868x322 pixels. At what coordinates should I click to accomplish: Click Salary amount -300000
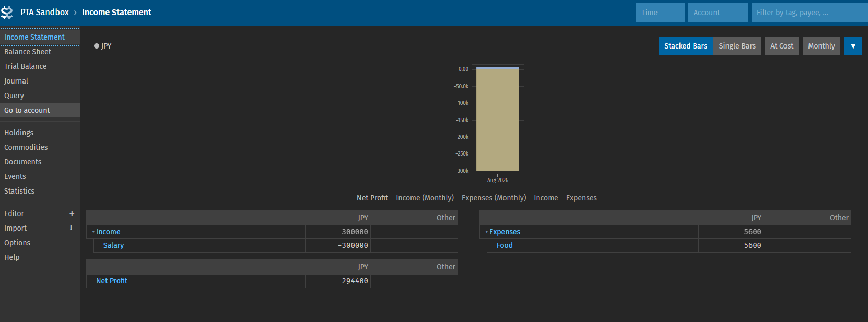(x=353, y=245)
